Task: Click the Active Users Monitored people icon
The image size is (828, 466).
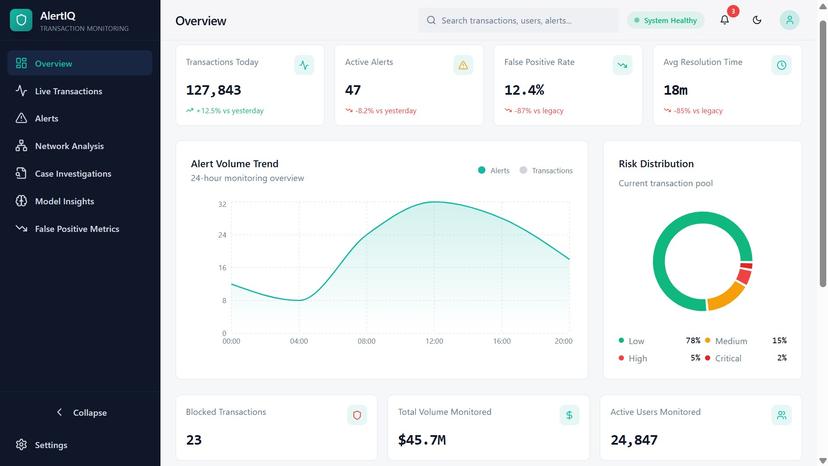Action: (x=781, y=415)
